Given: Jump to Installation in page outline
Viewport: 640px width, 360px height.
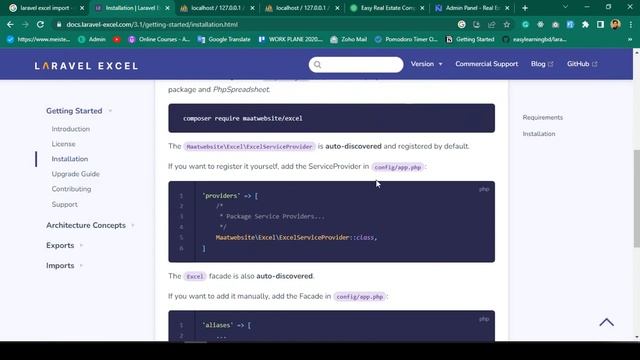Looking at the screenshot, I should (539, 134).
